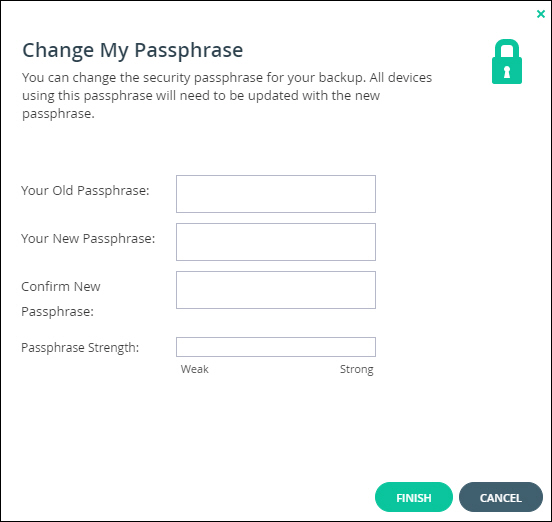This screenshot has height=522, width=552.
Task: Dismiss the dialog via the CANCEL button
Action: [x=501, y=497]
